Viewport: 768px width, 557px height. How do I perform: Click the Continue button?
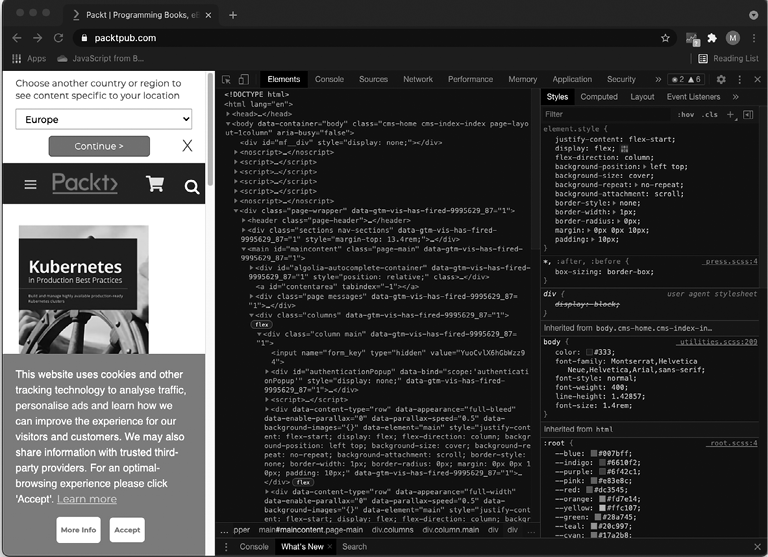tap(99, 146)
